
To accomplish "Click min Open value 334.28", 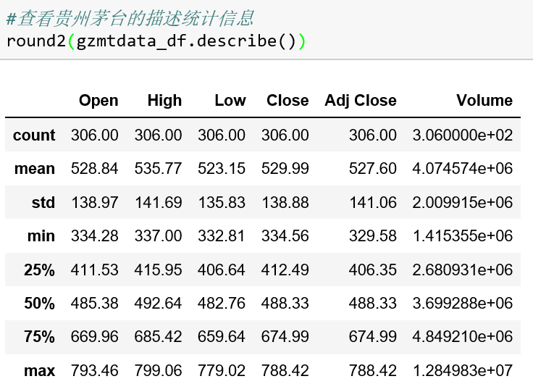I will (x=94, y=235).
